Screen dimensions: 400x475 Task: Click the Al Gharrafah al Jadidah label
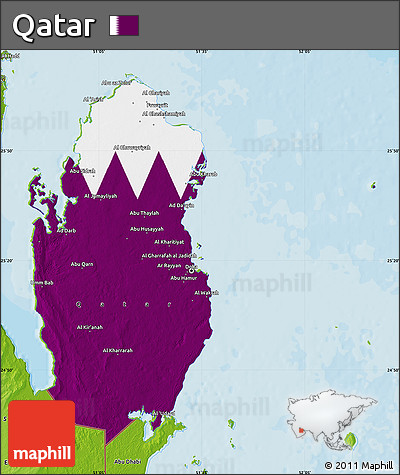pos(169,256)
